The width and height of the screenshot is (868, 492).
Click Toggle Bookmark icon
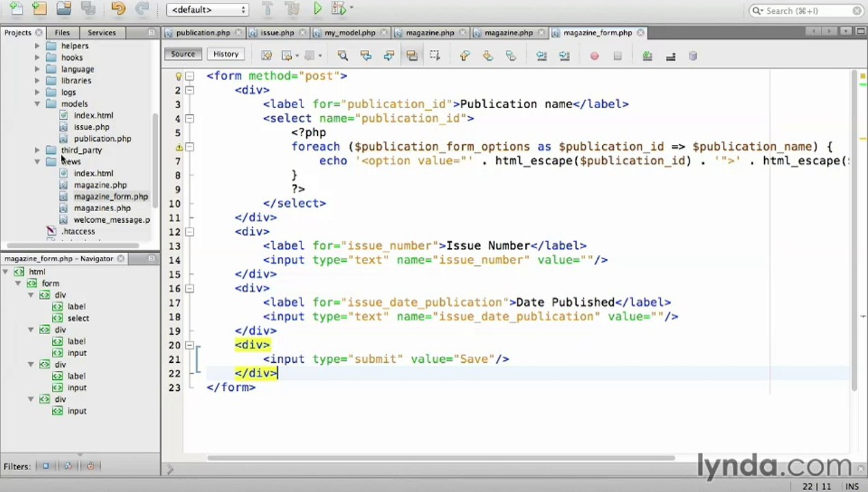coord(511,55)
